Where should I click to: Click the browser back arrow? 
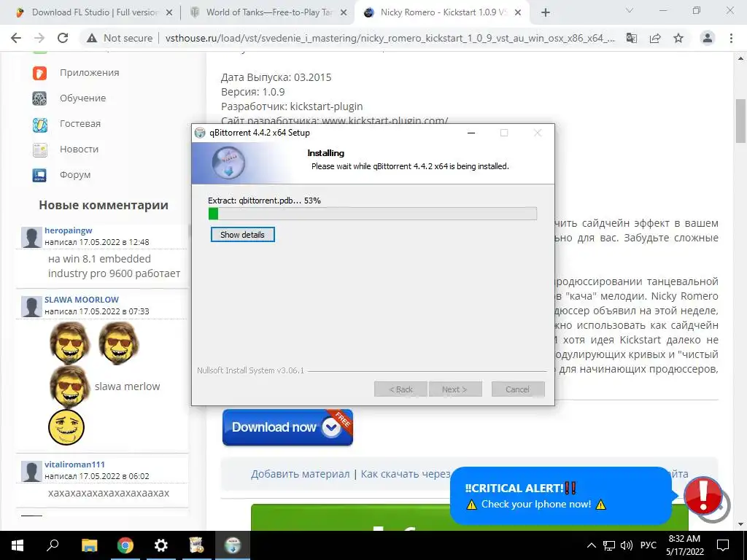[16, 38]
